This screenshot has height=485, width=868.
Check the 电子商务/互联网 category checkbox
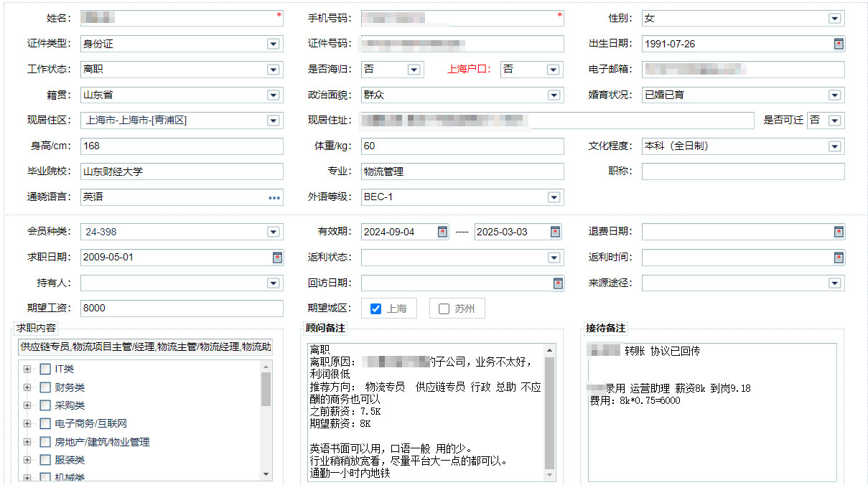[x=45, y=424]
